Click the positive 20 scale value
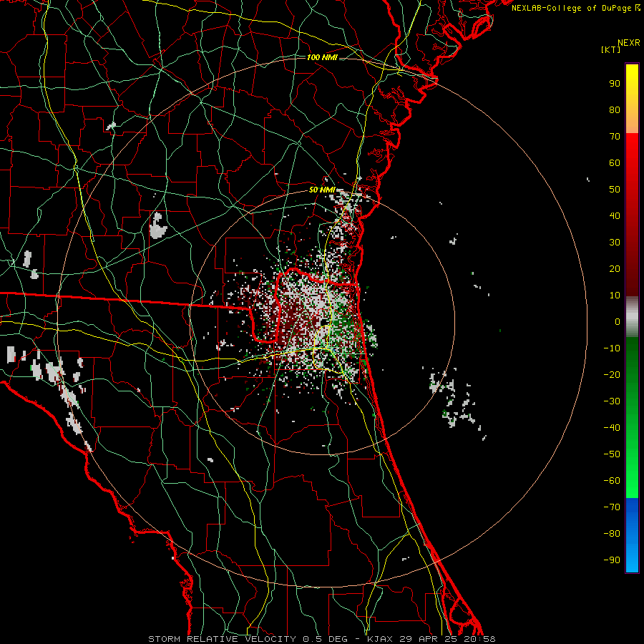Screen dimensions: 644x644 (615, 268)
